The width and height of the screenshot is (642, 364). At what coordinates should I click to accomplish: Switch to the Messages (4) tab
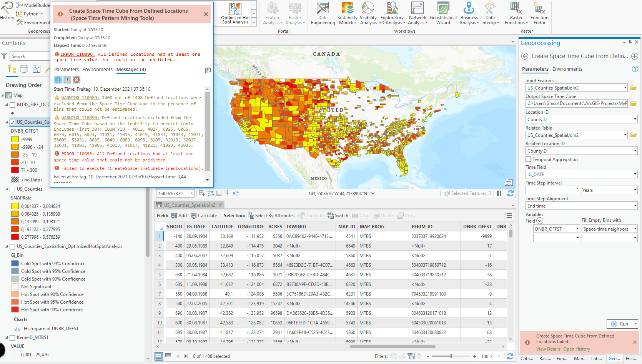click(131, 70)
